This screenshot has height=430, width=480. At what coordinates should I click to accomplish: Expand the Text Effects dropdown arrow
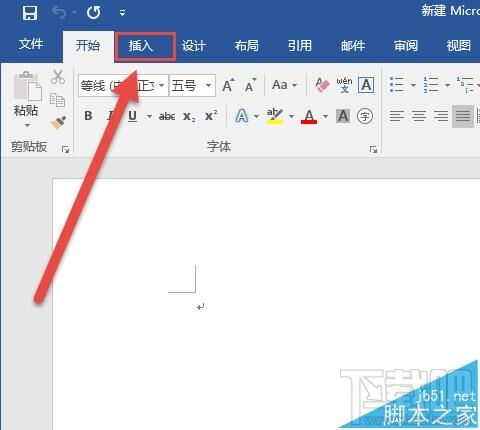(x=256, y=116)
